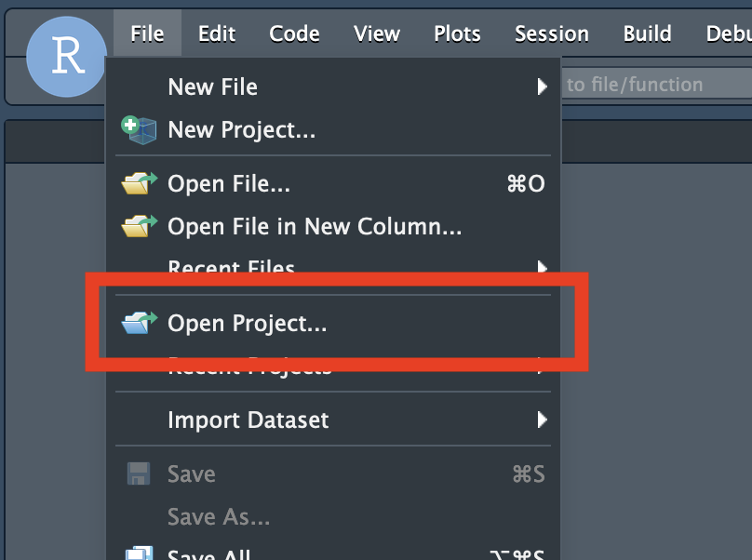Screen dimensions: 752x560
Task: Click the Save All icon
Action: 139,553
